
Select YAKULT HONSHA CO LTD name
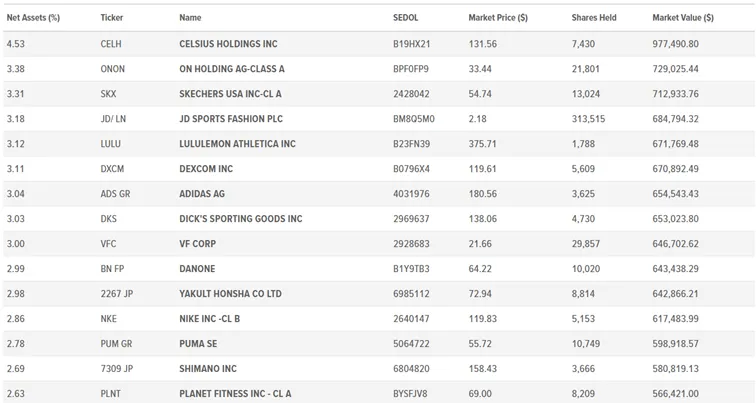(x=230, y=294)
